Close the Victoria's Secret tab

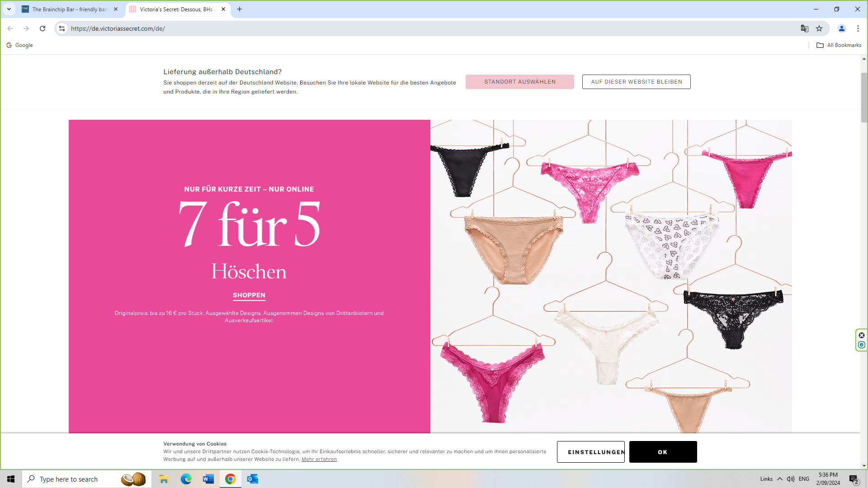223,9
